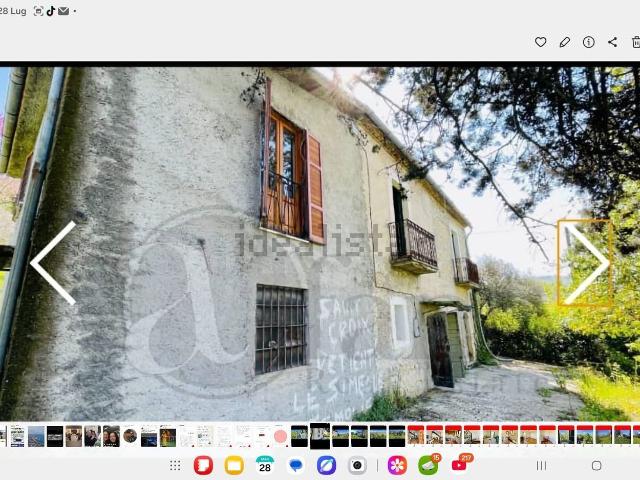Tap the screenshot capture notification icon
640x480 pixels.
[38, 11]
